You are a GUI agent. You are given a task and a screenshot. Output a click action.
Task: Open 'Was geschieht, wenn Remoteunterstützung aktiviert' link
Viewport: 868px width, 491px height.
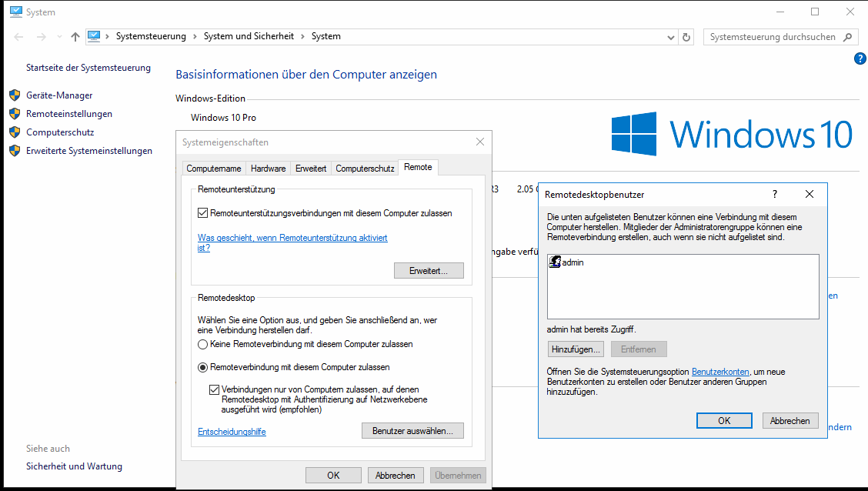[x=292, y=238]
